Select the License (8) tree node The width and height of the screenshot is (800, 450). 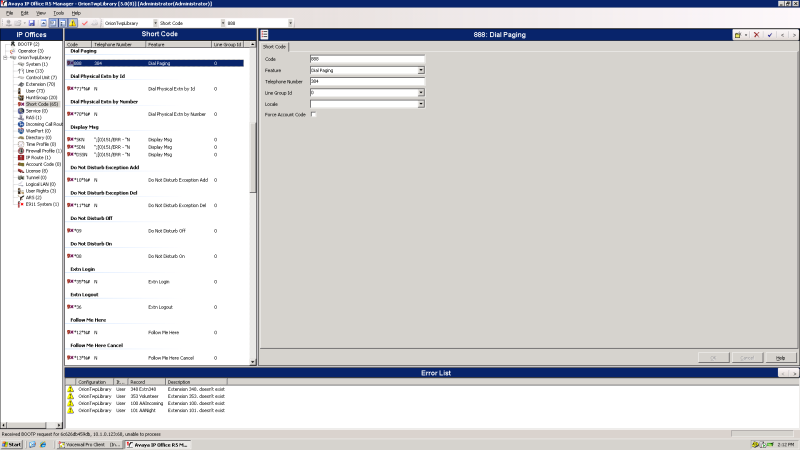(37, 171)
